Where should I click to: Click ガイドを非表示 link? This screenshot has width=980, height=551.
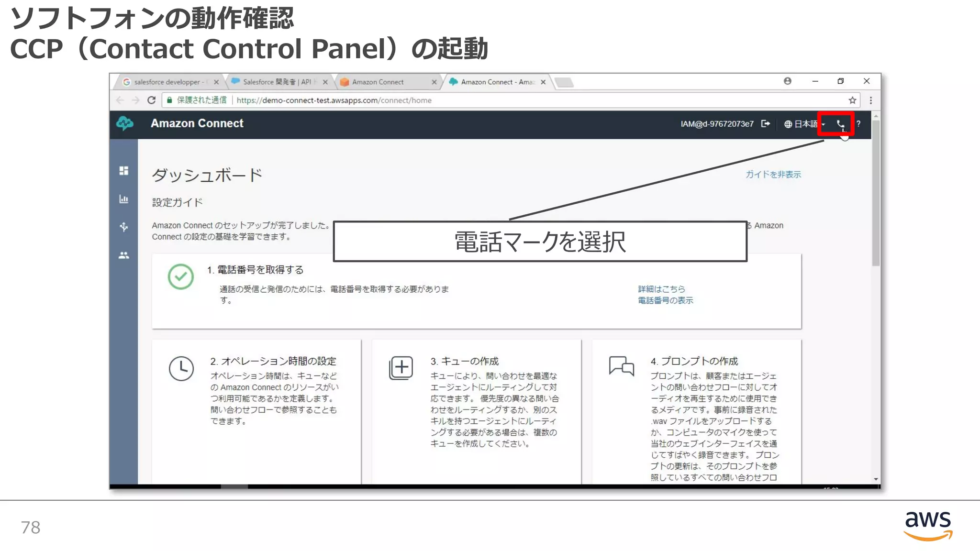[x=773, y=175]
